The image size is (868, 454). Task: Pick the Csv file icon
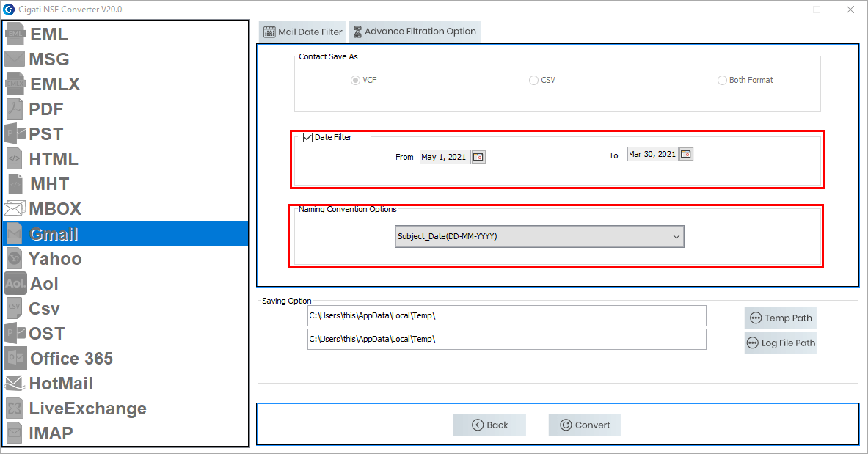tap(15, 308)
